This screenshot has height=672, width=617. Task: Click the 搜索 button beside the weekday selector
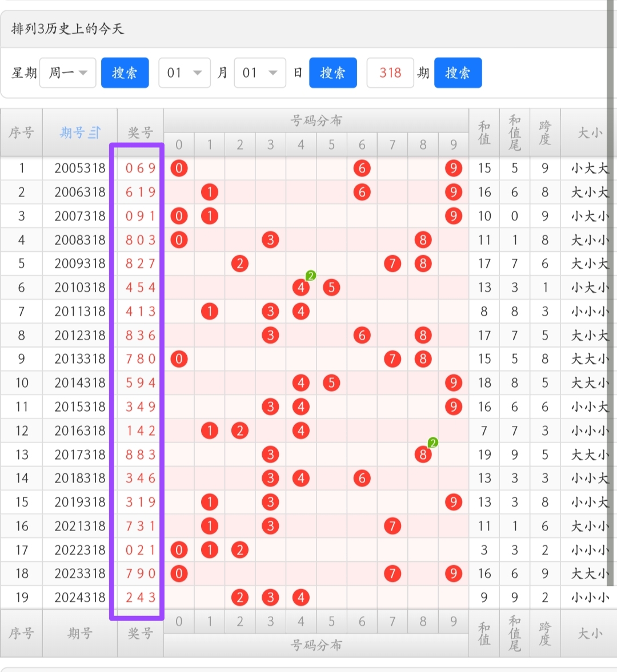tap(125, 73)
